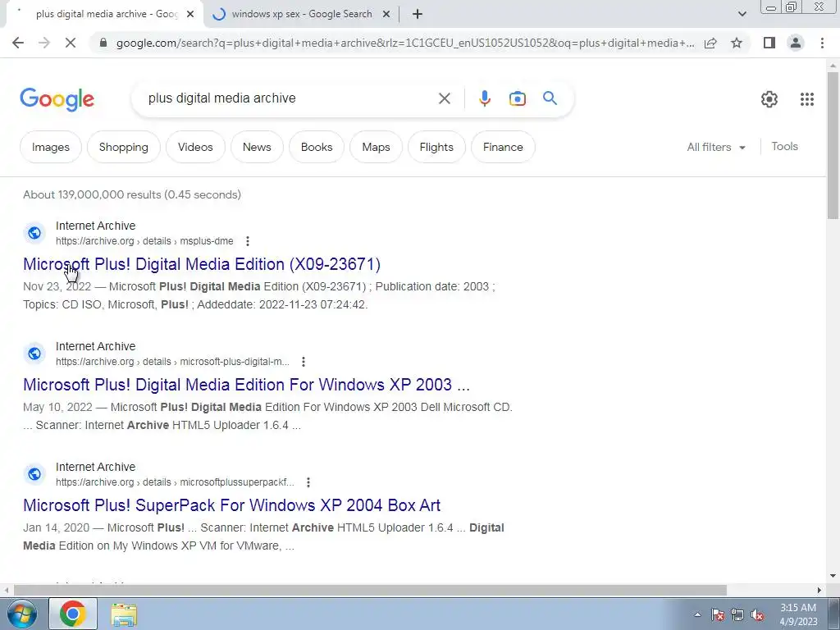Close the windows xp Google Search tab
Viewport: 840px width, 630px height.
(x=386, y=15)
